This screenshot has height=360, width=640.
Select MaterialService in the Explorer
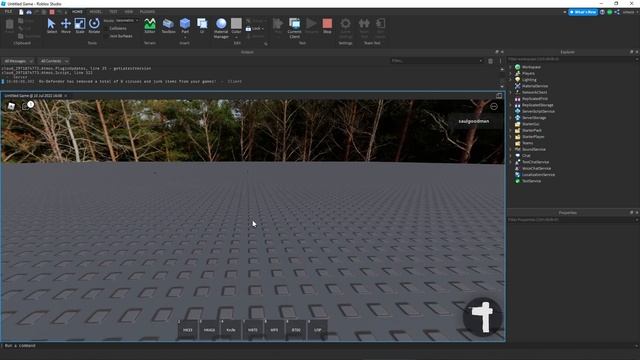click(x=535, y=86)
